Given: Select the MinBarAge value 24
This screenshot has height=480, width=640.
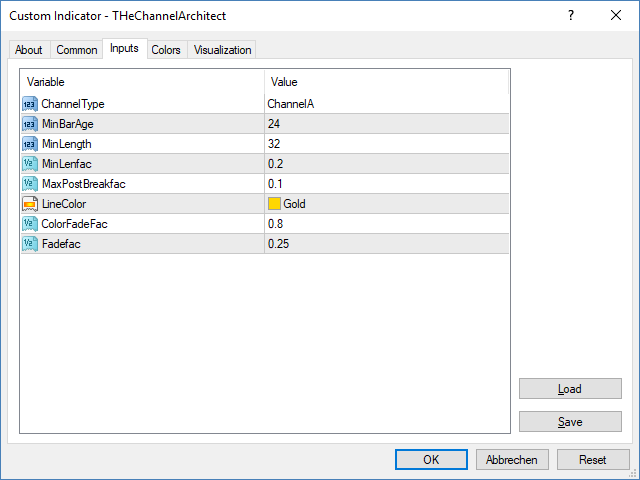Looking at the screenshot, I should pos(387,124).
